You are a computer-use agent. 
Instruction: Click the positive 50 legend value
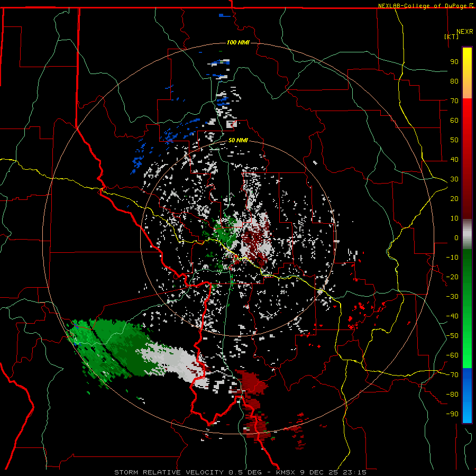coord(454,140)
